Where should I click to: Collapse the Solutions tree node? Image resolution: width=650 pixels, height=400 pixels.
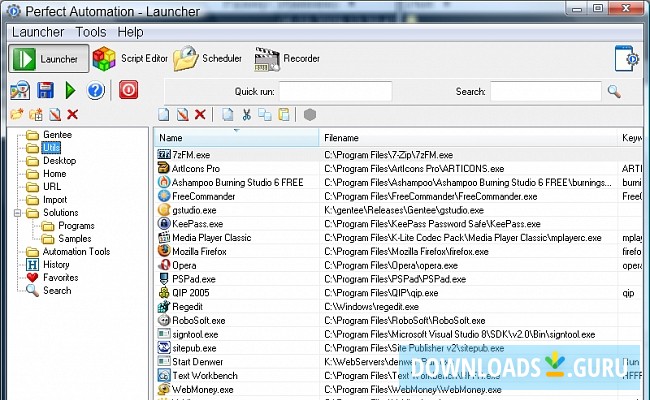tap(17, 213)
